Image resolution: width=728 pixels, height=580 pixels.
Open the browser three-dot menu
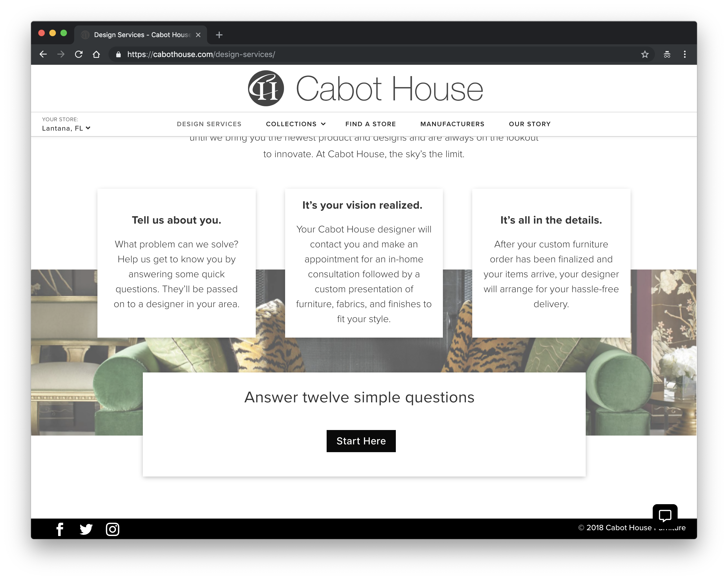pos(685,54)
